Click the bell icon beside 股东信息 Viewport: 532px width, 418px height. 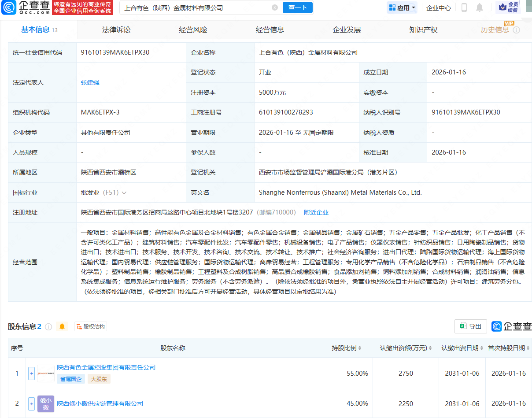click(x=62, y=326)
